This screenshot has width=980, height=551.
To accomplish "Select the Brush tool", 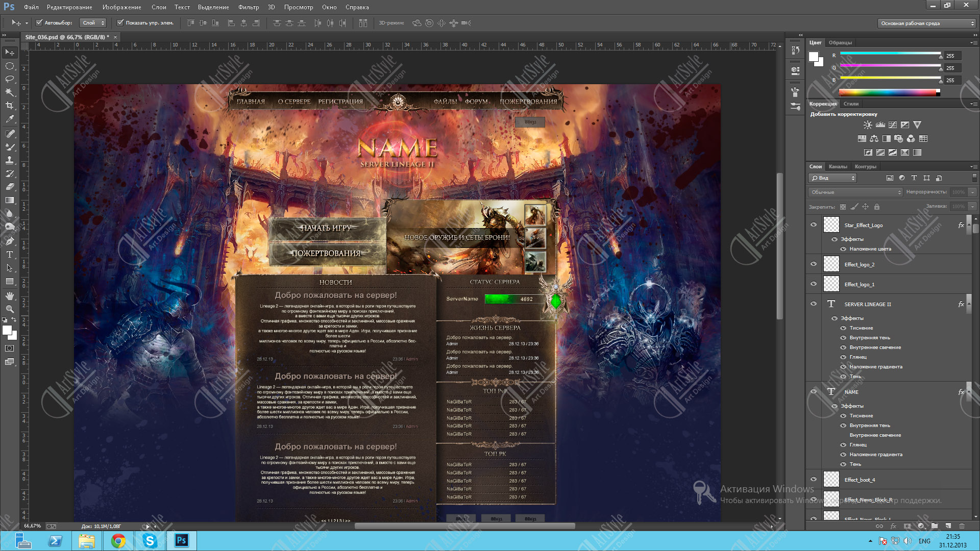I will (10, 147).
